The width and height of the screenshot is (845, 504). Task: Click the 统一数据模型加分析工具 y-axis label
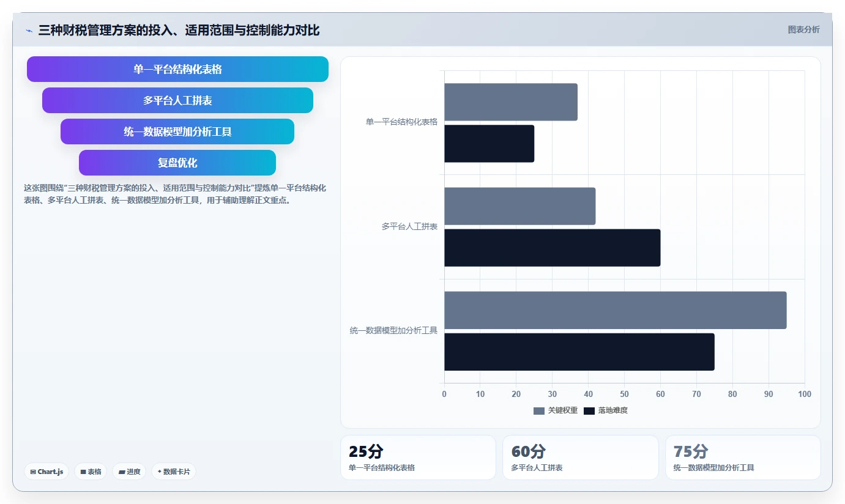point(394,330)
